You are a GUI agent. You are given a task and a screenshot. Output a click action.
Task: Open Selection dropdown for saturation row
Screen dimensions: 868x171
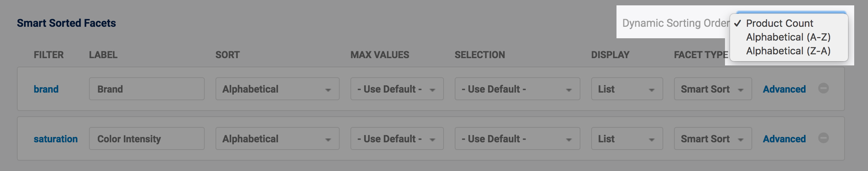pos(517,139)
